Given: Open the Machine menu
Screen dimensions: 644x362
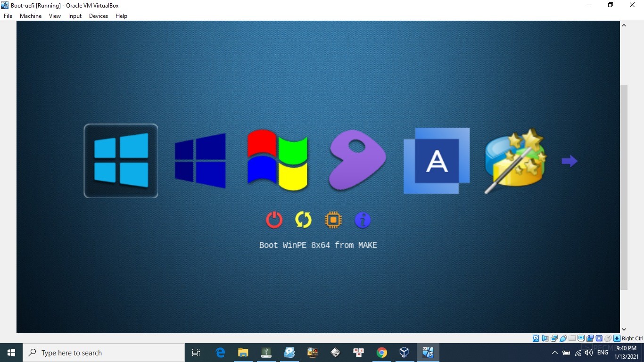Looking at the screenshot, I should (x=31, y=16).
